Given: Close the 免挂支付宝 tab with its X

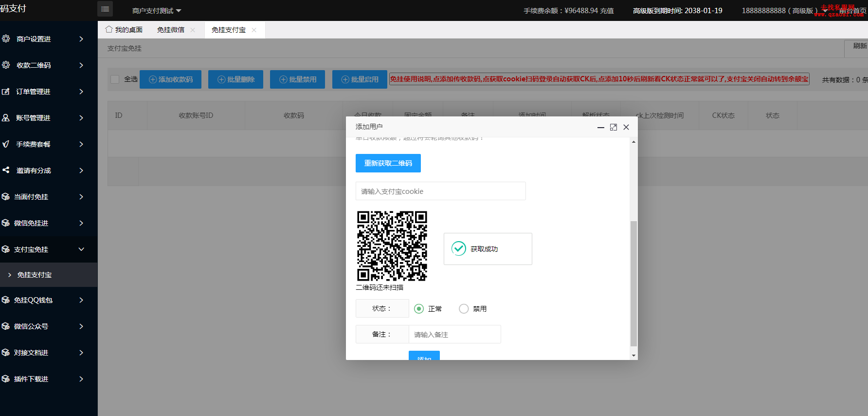Looking at the screenshot, I should [x=254, y=30].
